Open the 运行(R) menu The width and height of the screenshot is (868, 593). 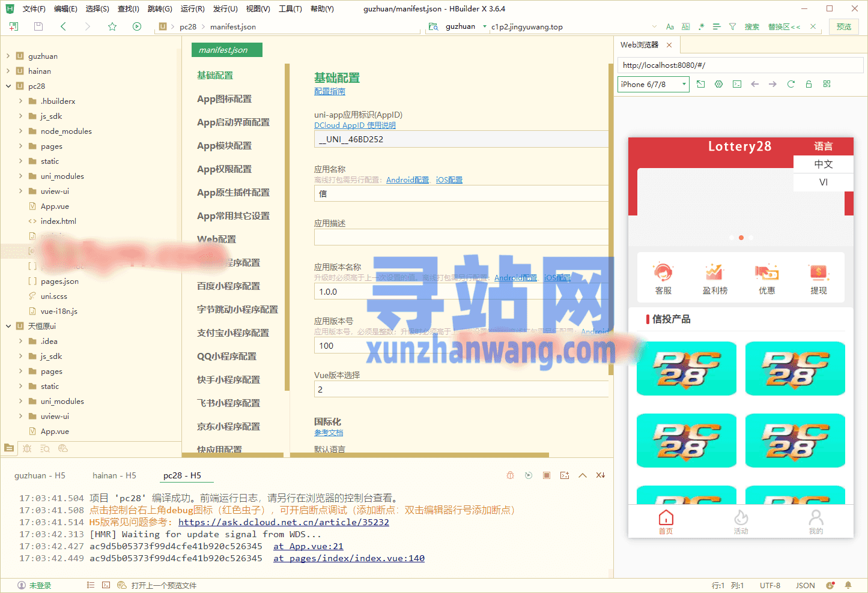click(192, 9)
